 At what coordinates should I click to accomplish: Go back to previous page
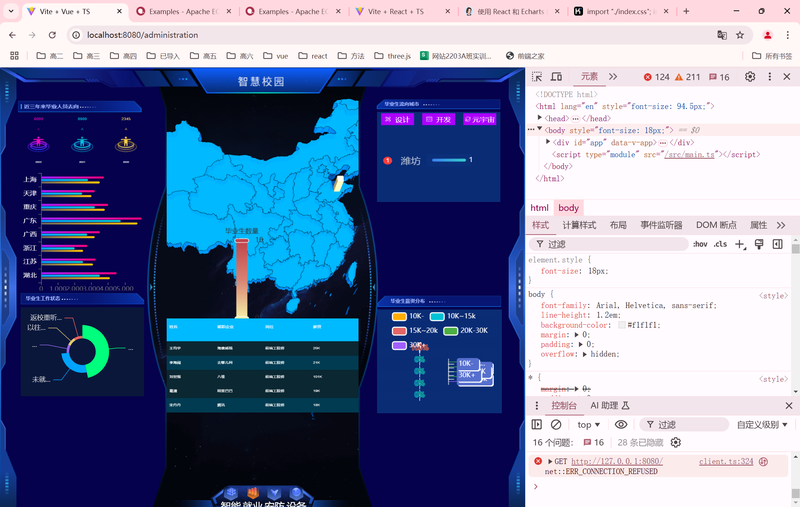point(12,35)
